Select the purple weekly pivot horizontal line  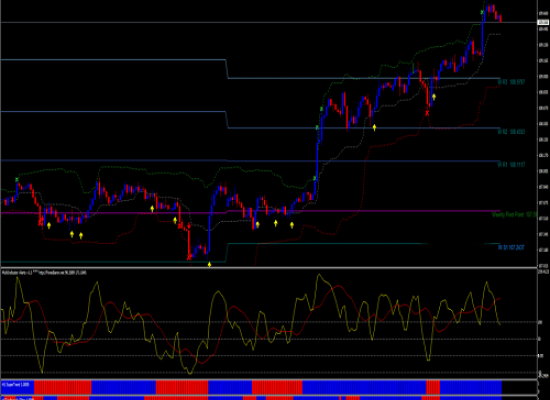[x=250, y=212]
